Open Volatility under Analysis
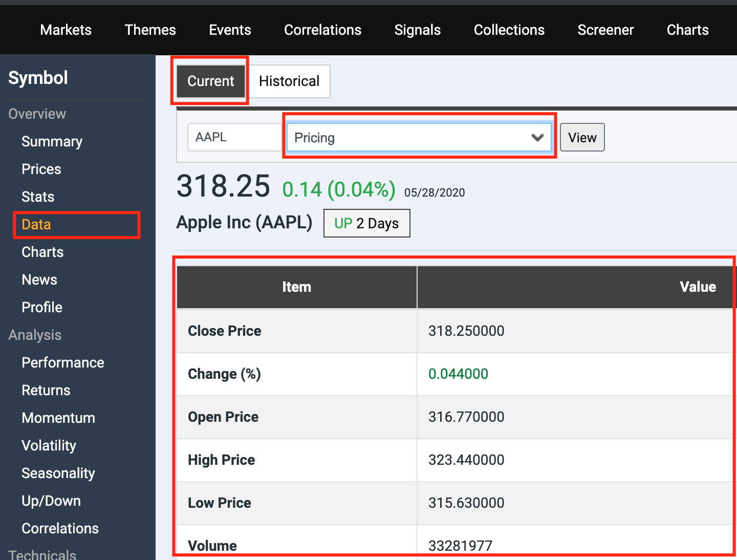 point(49,445)
